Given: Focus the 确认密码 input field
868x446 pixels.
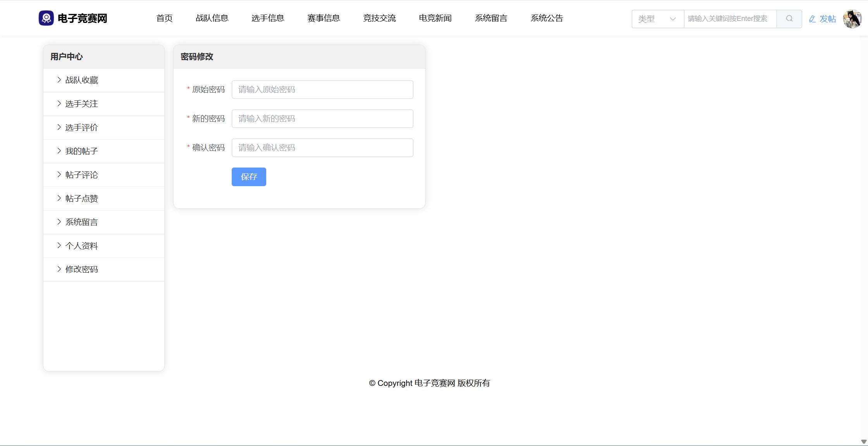Looking at the screenshot, I should click(322, 148).
